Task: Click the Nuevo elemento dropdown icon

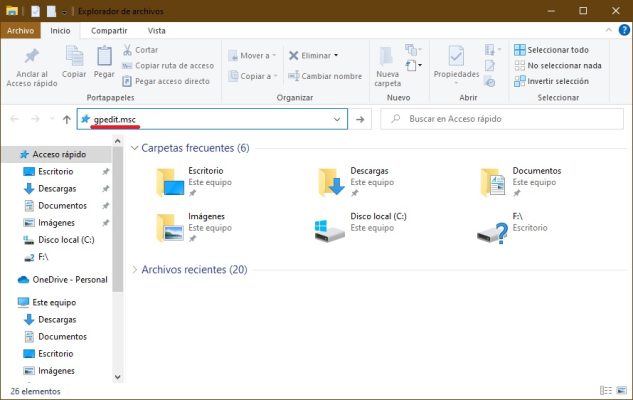Action: coord(413,50)
